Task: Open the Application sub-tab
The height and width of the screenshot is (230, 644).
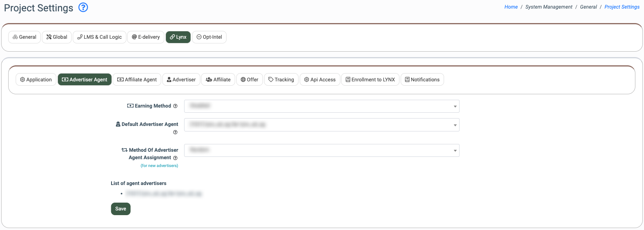Action: tap(36, 80)
